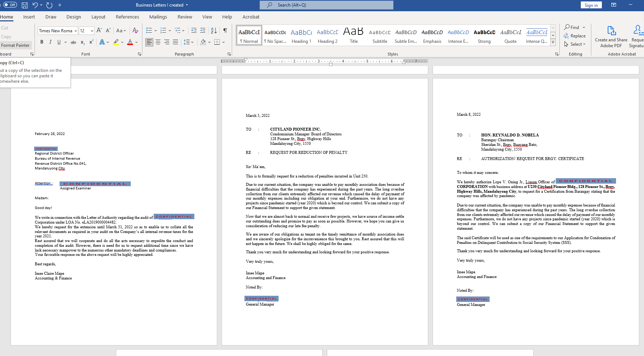Open the font size dropdown
Image resolution: width=644 pixels, height=356 pixels.
coord(92,31)
